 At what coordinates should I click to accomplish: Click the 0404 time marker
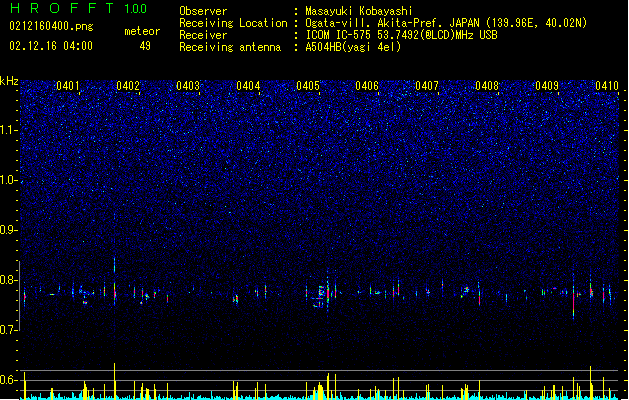pos(248,85)
